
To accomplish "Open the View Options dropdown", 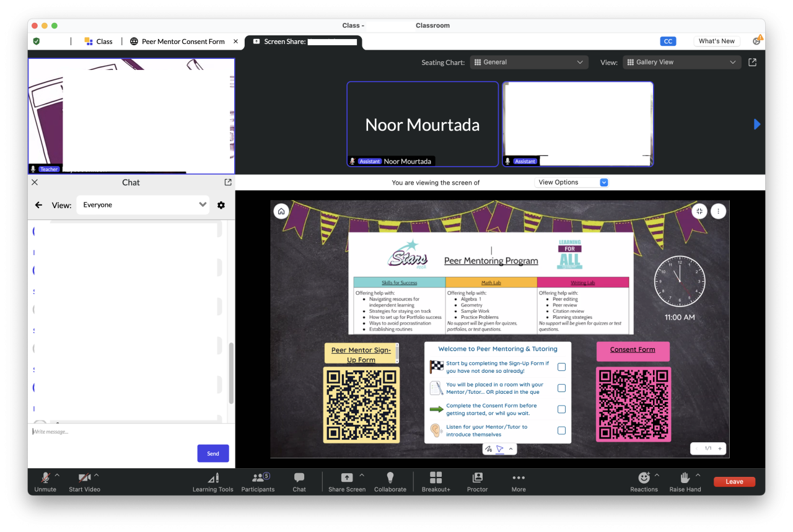I will pyautogui.click(x=572, y=182).
